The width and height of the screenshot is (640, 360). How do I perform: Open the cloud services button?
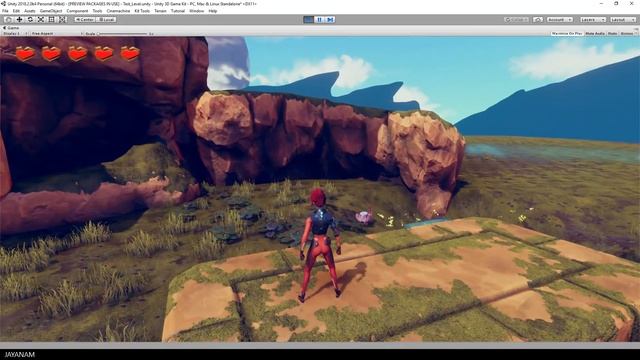[x=538, y=20]
